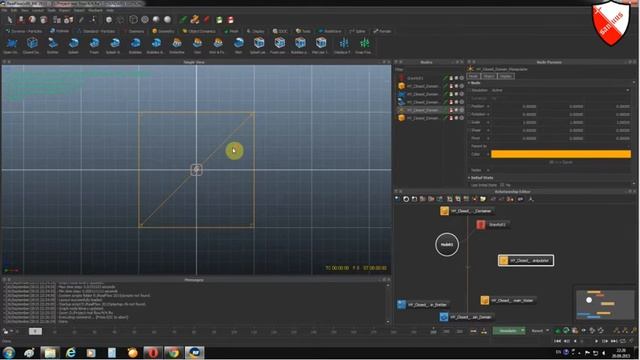
Task: Click the circular arrow icon in Relationship Editor toolbar
Action: [406, 199]
